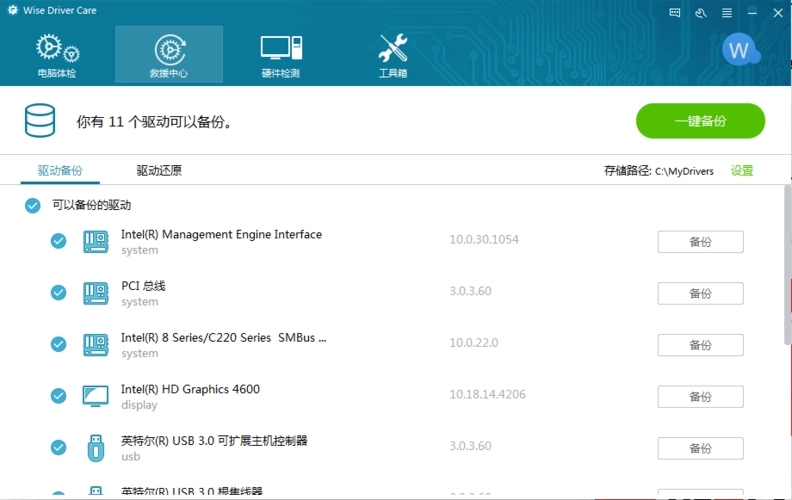This screenshot has width=792, height=500.
Task: Click the SMBus system device icon
Action: [x=95, y=344]
